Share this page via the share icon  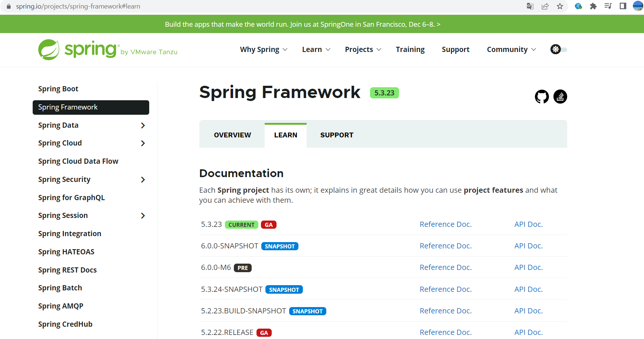click(545, 6)
